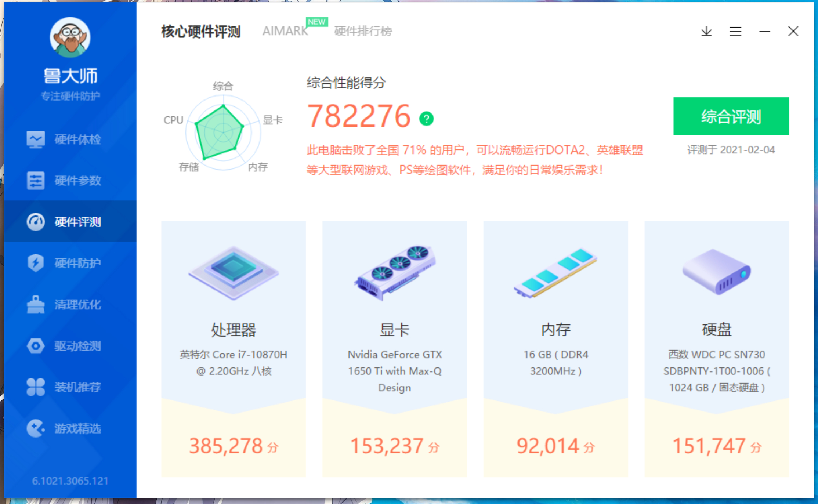The width and height of the screenshot is (818, 504).
Task: Click the 782276 overall score
Action: pyautogui.click(x=359, y=116)
